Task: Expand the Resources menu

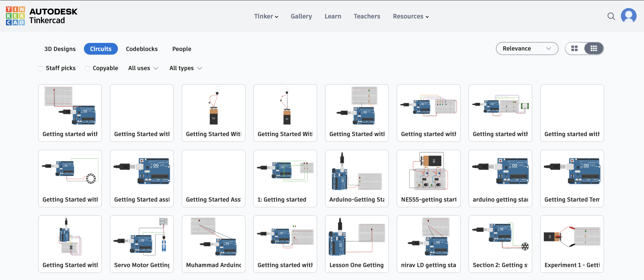Action: tap(411, 16)
